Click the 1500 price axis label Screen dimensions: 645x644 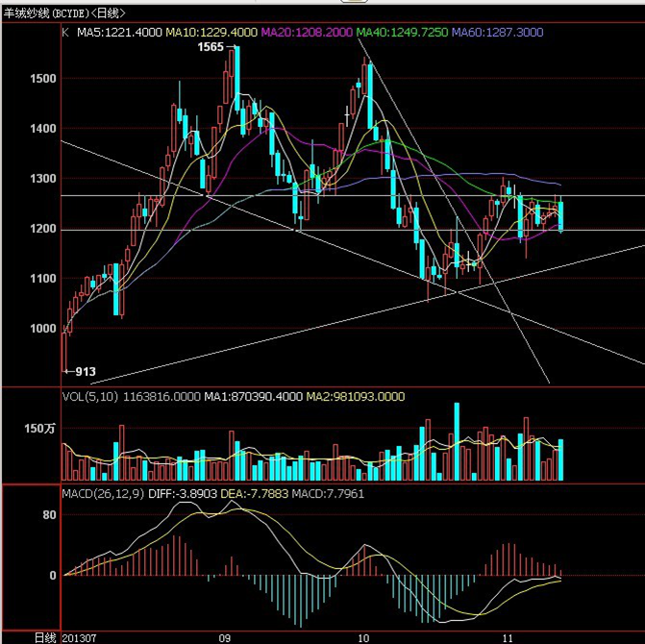[43, 79]
